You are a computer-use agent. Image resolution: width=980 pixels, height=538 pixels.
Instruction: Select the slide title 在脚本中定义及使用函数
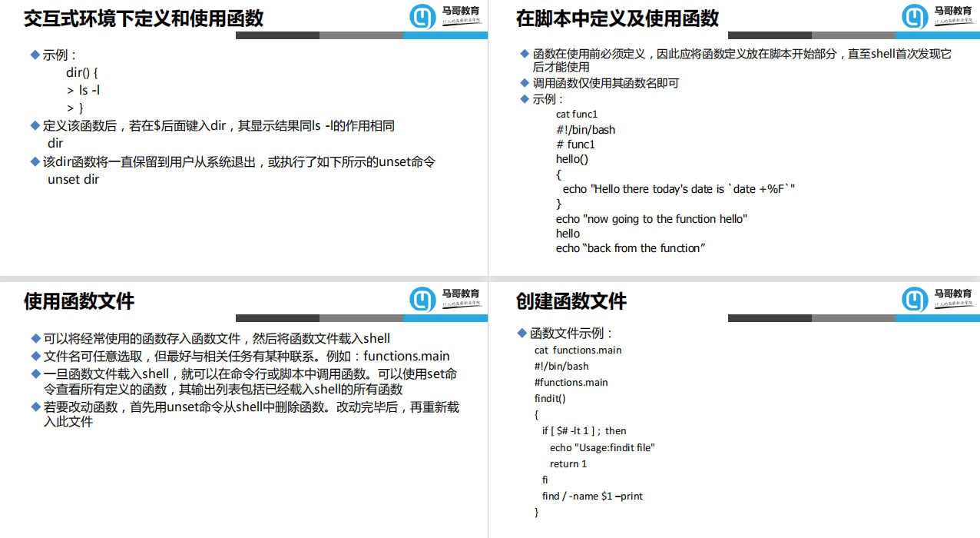[617, 18]
